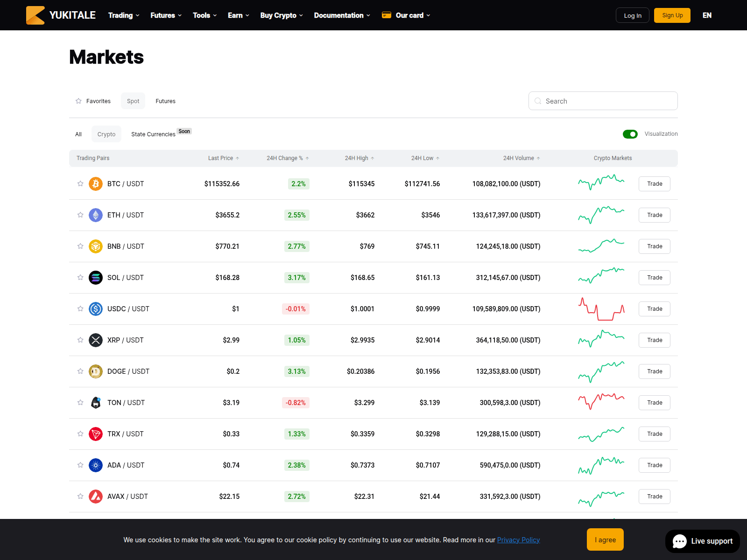The image size is (747, 560).
Task: Expand the Trading dropdown menu
Action: click(x=124, y=15)
